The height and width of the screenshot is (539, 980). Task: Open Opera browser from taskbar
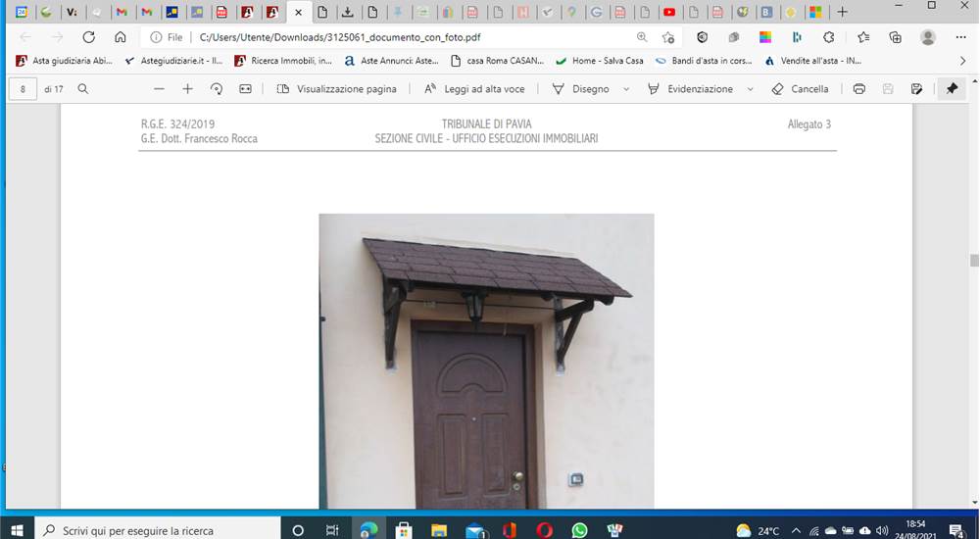click(x=544, y=530)
